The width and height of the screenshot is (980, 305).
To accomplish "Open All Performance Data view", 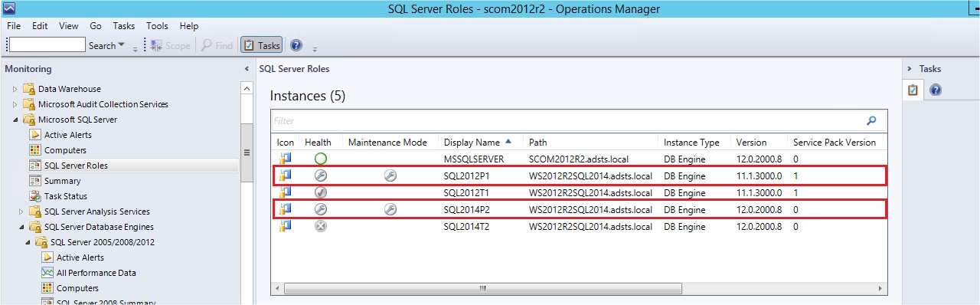I will (96, 273).
